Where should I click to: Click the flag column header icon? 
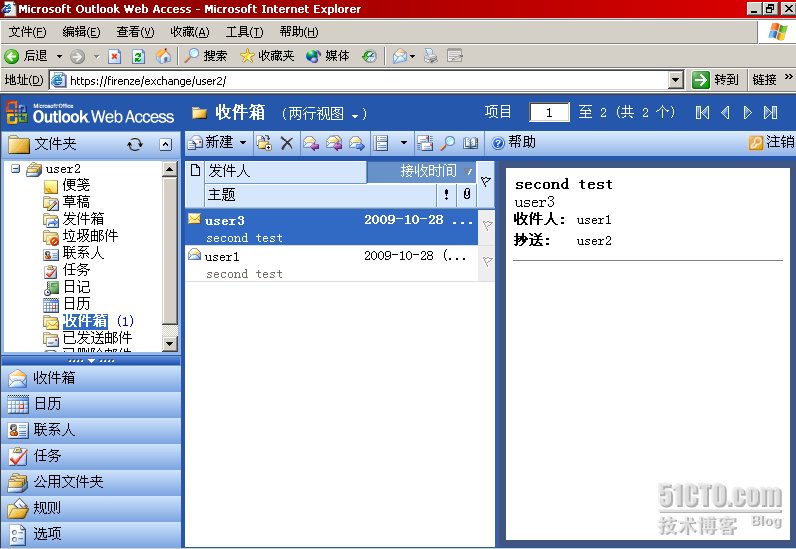tap(486, 182)
